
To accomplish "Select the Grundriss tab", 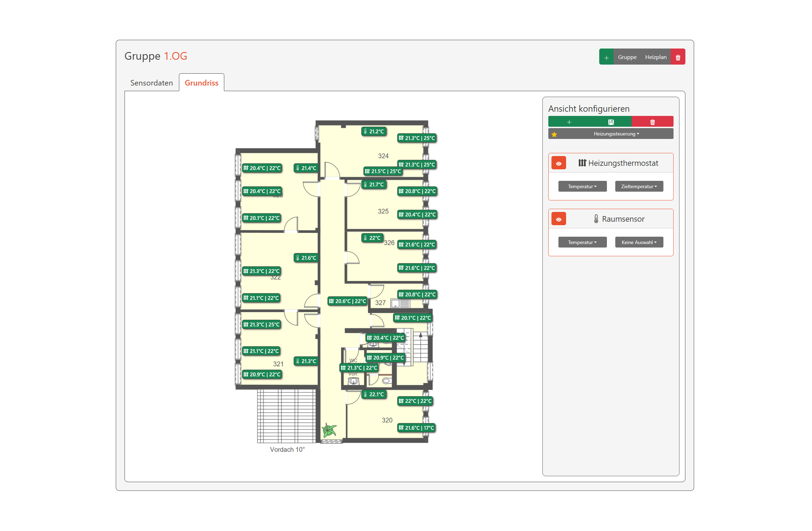I will 201,83.
